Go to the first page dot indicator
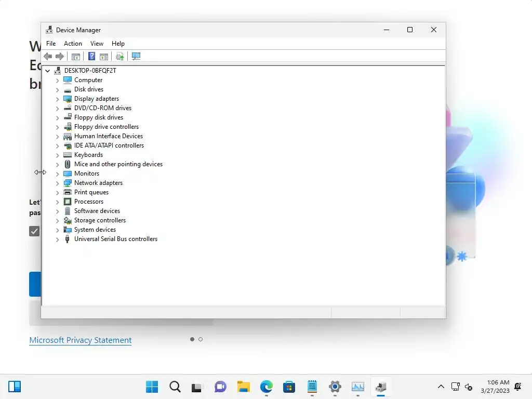The width and height of the screenshot is (532, 399). (192, 339)
